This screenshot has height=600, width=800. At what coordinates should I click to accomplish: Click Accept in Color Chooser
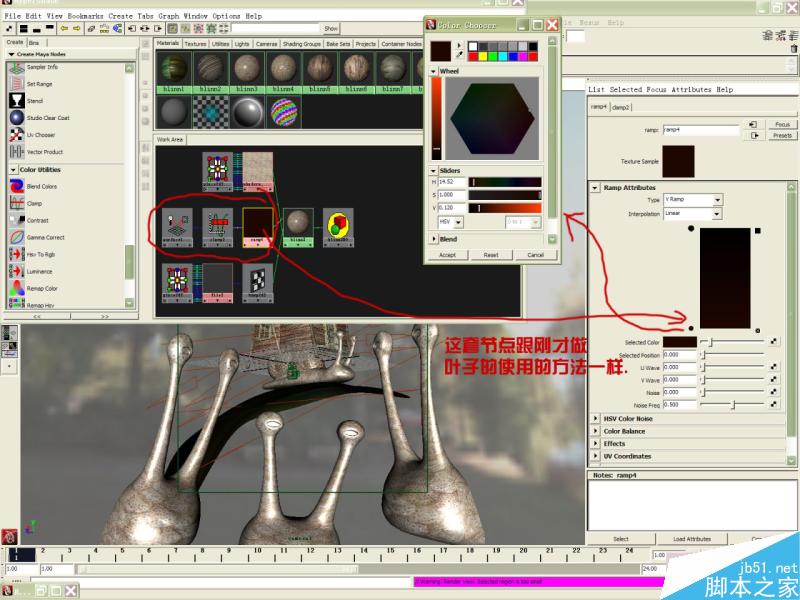(x=447, y=255)
